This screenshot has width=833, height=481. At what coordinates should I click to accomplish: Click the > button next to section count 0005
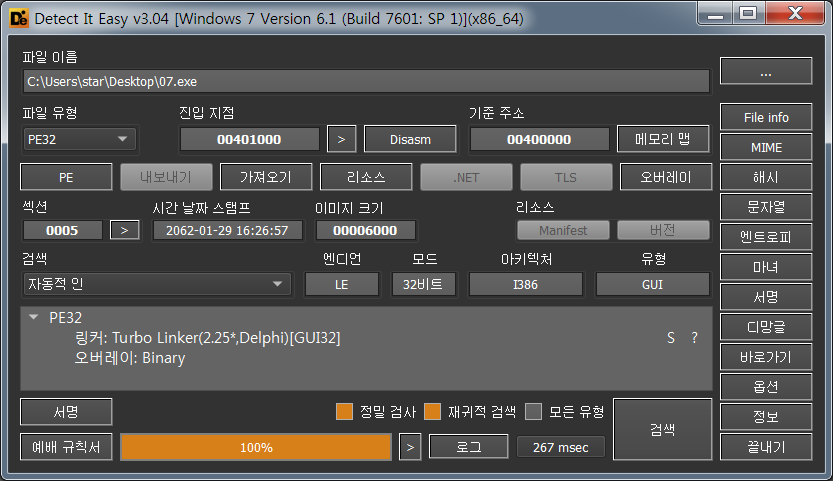[x=125, y=230]
